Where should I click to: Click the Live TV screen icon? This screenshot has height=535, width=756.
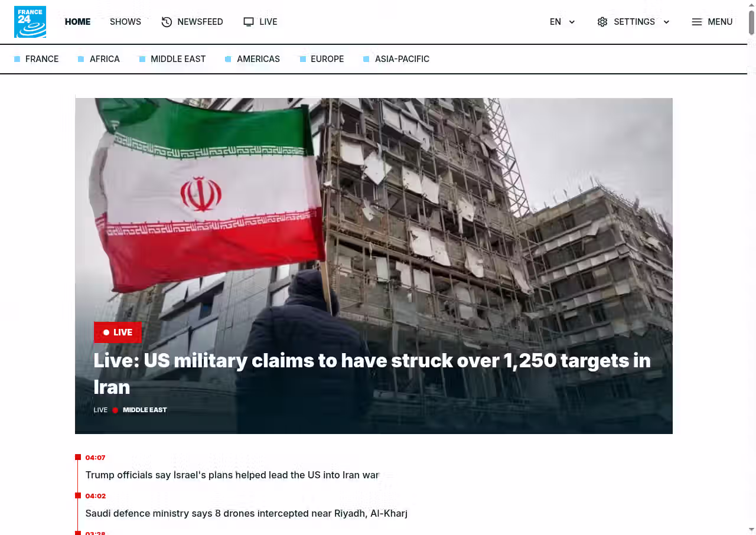[249, 22]
